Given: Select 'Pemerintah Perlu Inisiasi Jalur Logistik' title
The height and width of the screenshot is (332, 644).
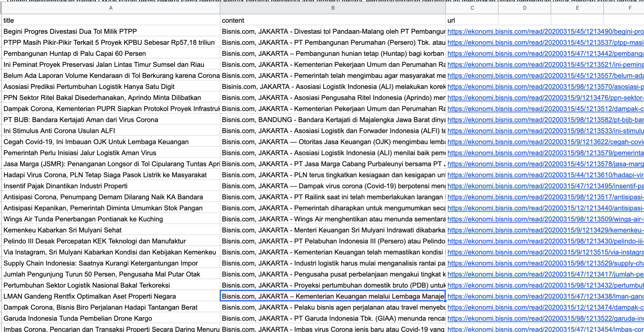Looking at the screenshot, I should tap(111, 153).
